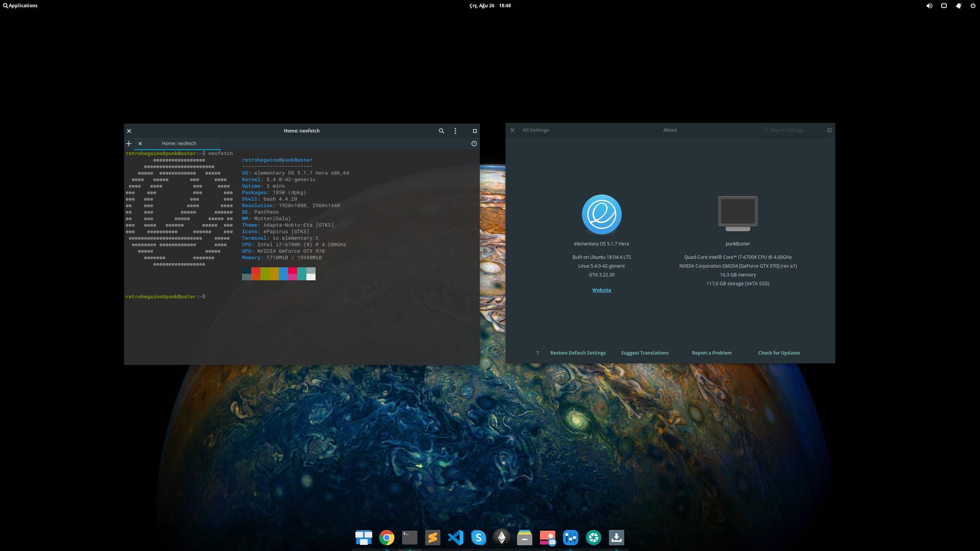Viewport: 980px width, 551px height.
Task: Open the terminal search (magnifier icon)
Action: coord(441,131)
